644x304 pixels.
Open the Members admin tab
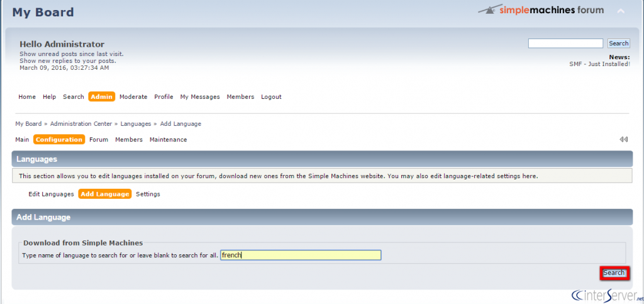click(x=129, y=140)
